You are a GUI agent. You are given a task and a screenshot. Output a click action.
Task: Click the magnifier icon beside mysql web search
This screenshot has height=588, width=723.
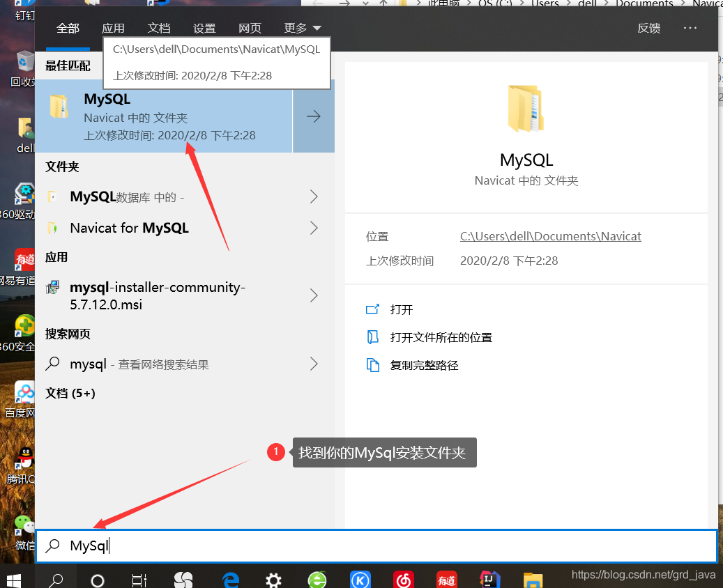coord(53,364)
